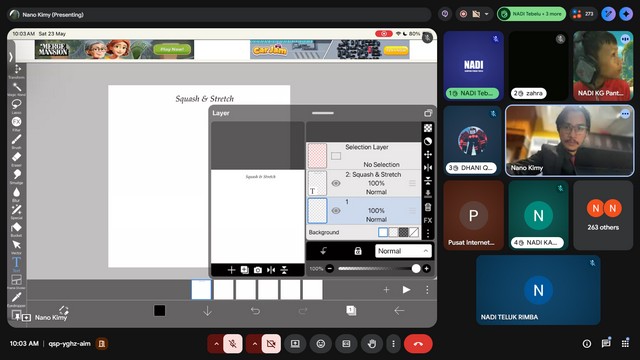This screenshot has width=640, height=360.
Task: Toggle the camera off button
Action: coord(271,344)
